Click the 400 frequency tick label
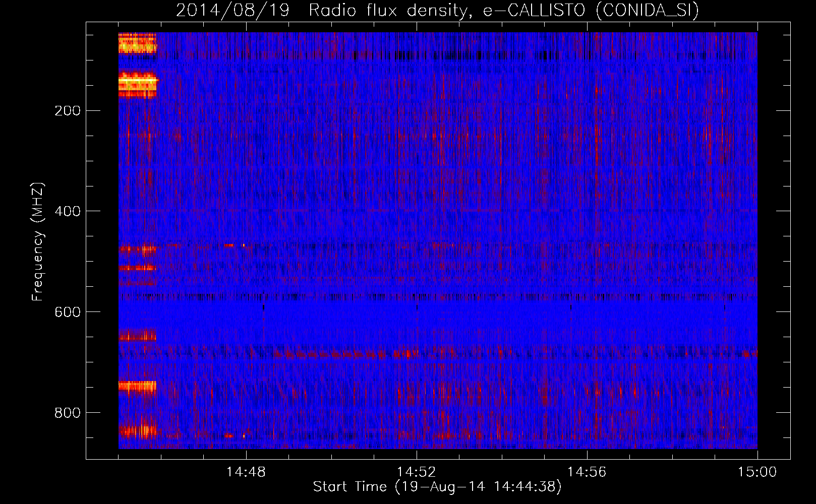The width and height of the screenshot is (816, 504). click(x=68, y=211)
